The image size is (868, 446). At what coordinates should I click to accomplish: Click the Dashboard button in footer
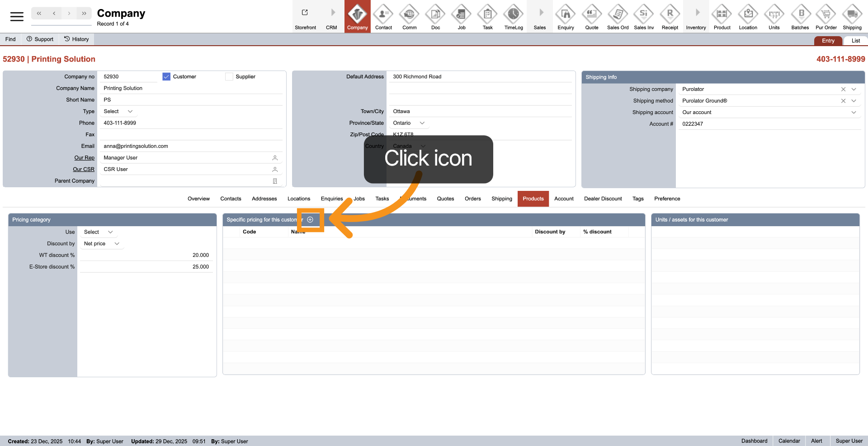click(x=754, y=441)
